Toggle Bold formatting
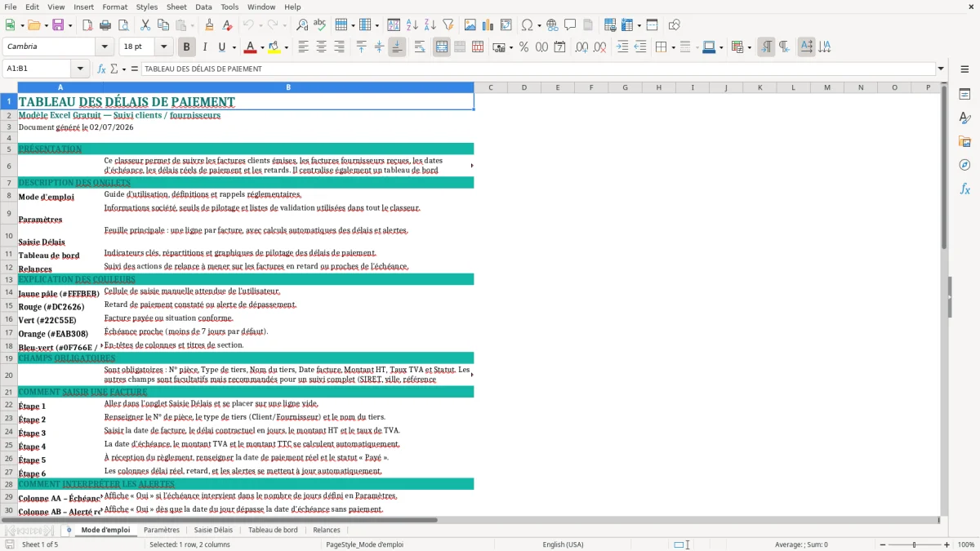 [x=186, y=47]
